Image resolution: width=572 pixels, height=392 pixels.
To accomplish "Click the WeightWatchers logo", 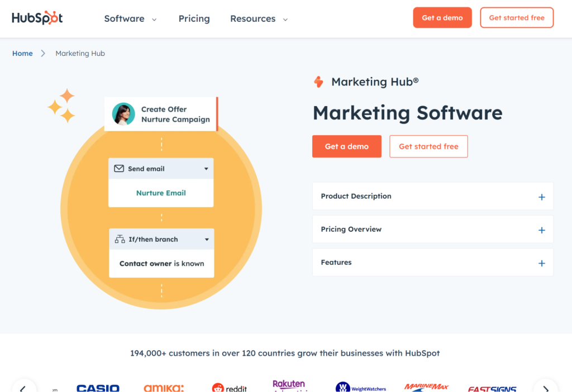I will coord(360,386).
